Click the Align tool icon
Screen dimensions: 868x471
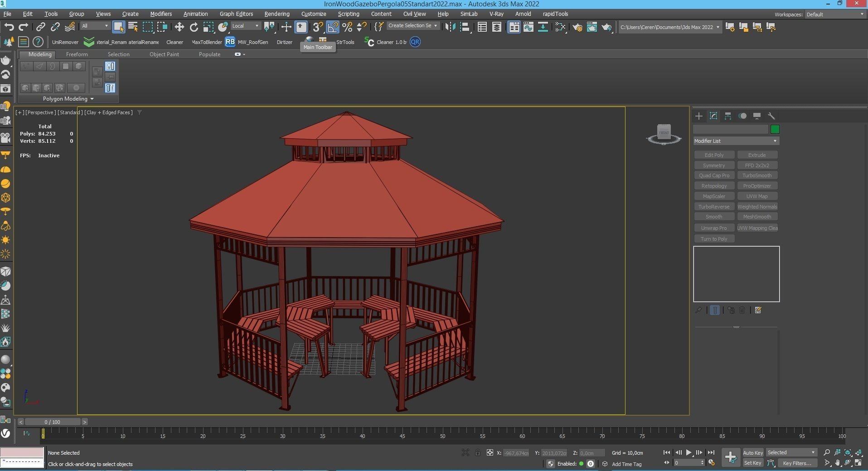pyautogui.click(x=465, y=27)
